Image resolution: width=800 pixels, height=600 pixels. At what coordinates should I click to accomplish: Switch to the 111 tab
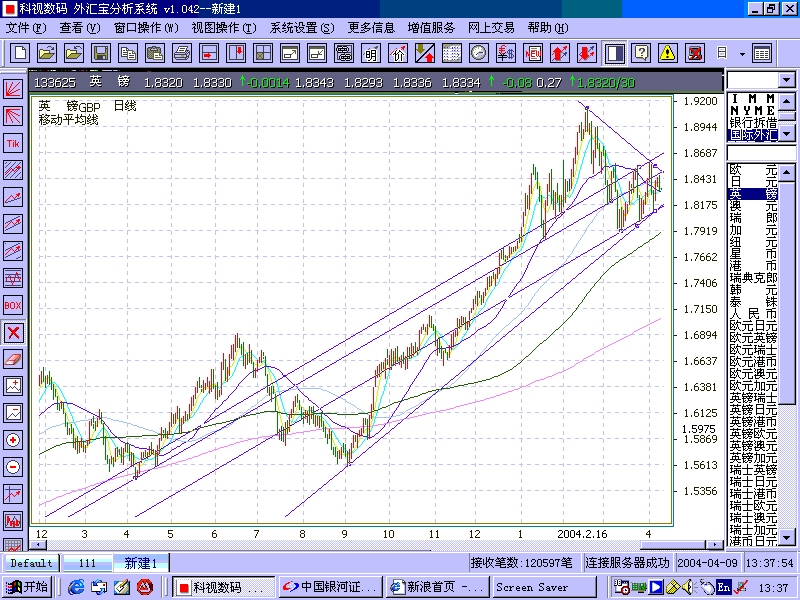click(87, 563)
